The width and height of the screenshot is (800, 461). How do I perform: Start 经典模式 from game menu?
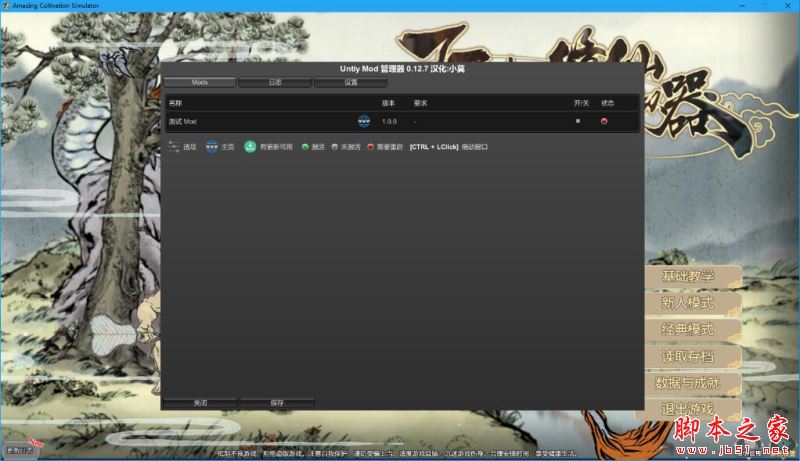pyautogui.click(x=692, y=329)
